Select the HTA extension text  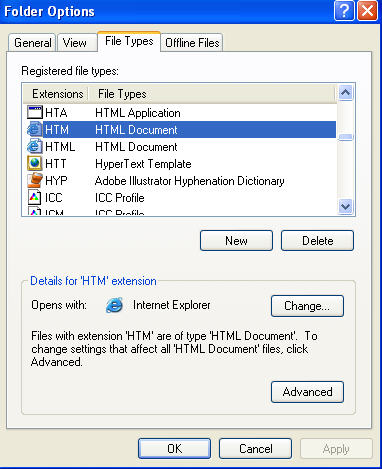[56, 113]
